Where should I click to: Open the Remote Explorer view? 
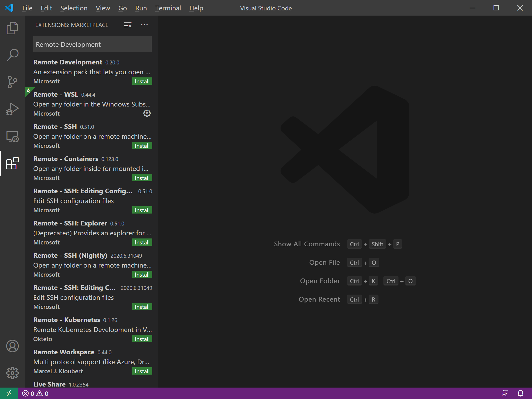pyautogui.click(x=12, y=136)
